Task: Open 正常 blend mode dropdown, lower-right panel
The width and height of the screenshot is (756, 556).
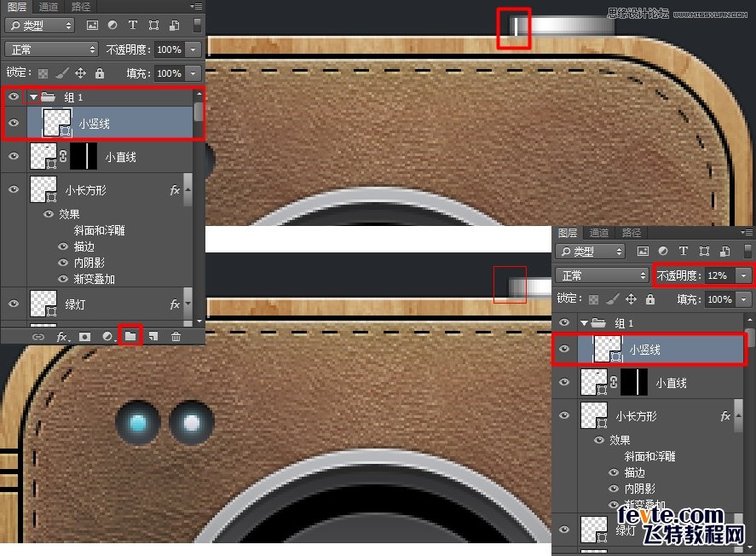Action: pos(602,275)
